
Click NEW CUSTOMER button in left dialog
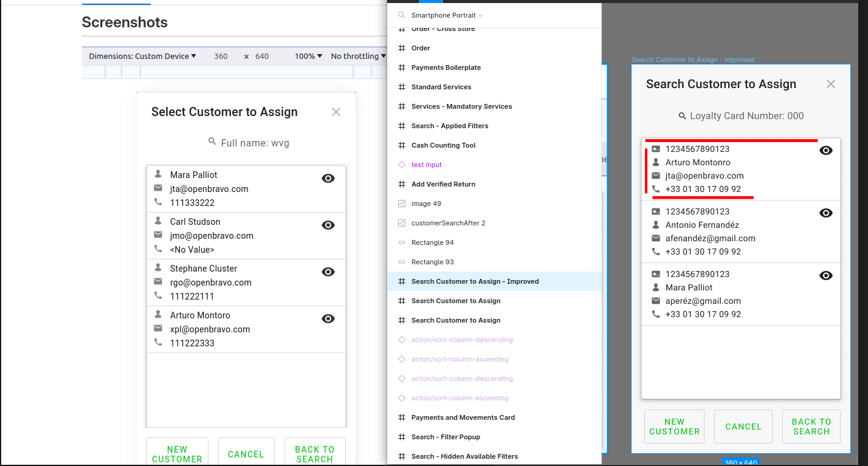177,453
